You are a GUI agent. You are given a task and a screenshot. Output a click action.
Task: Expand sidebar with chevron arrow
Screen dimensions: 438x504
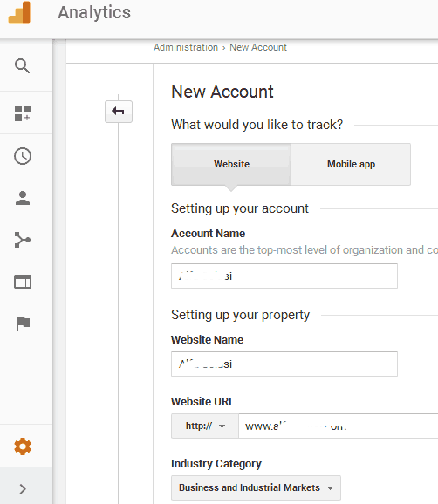(x=23, y=489)
